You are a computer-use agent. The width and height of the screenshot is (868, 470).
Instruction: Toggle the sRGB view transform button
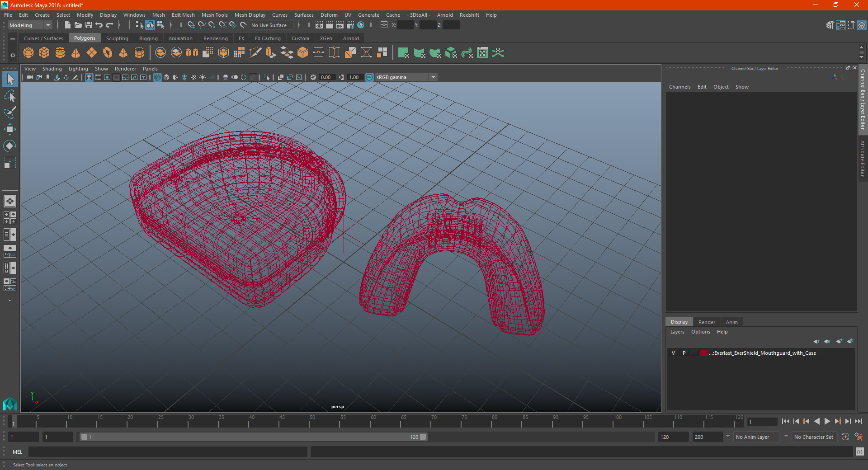369,77
